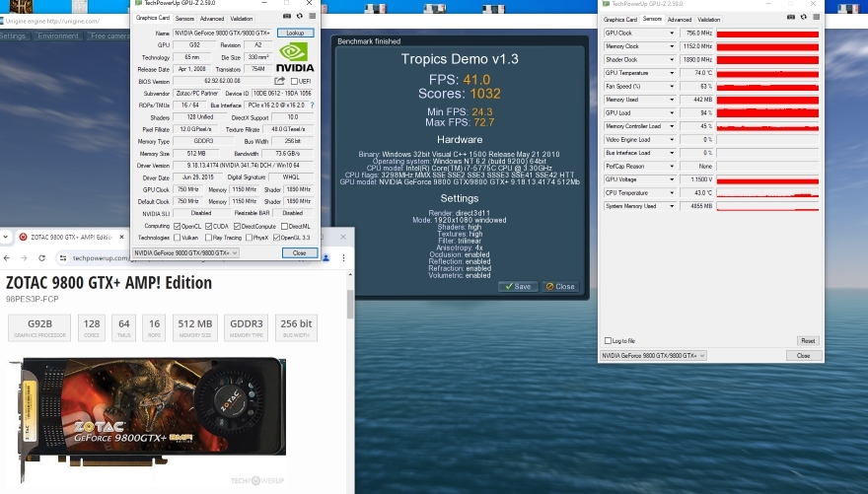Viewport: 868px width, 494px height.
Task: Expand the Memory Clock sensor dropdown
Action: (672, 46)
